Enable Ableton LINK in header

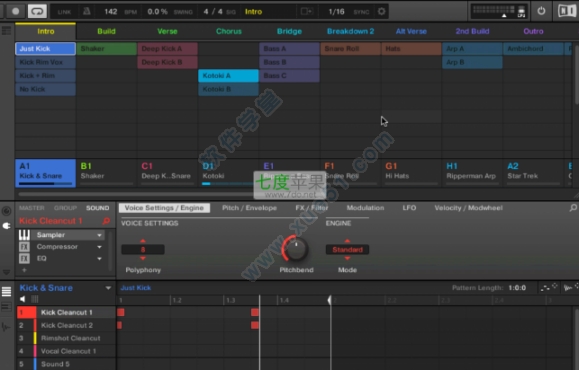coord(64,12)
